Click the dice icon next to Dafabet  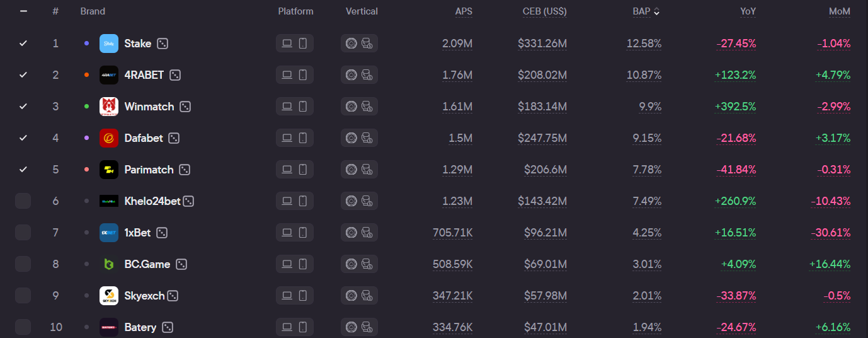point(174,138)
